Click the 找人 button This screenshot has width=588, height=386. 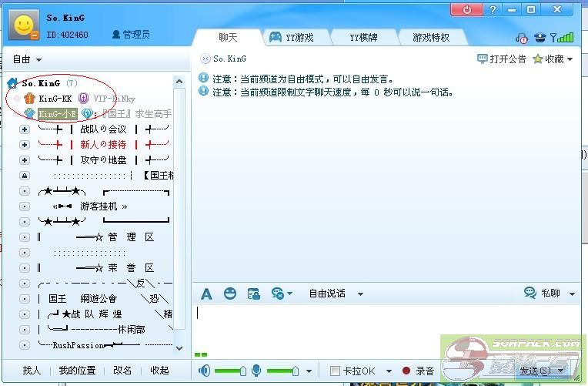(x=32, y=371)
